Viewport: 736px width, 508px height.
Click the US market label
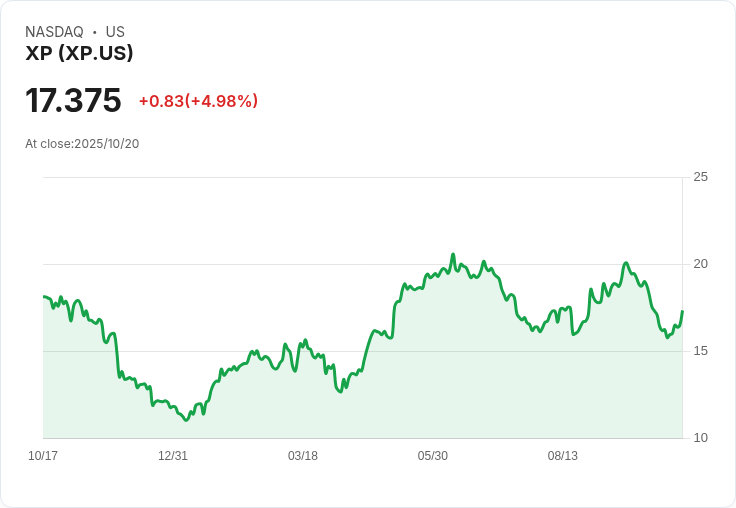[115, 32]
